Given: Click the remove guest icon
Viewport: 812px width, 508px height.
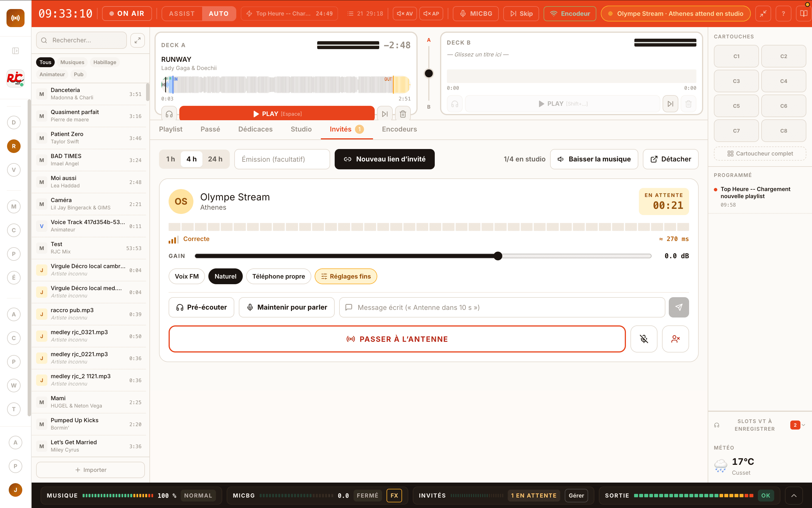Looking at the screenshot, I should point(676,339).
